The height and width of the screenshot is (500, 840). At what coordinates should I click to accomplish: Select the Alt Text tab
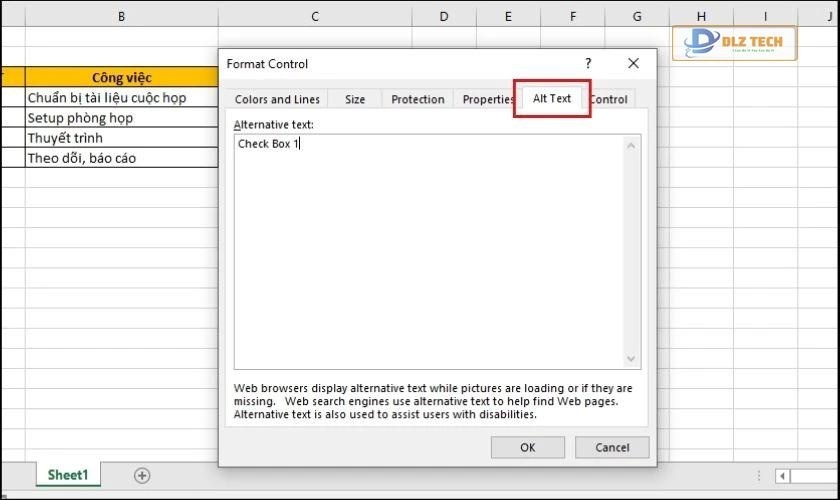click(x=552, y=98)
